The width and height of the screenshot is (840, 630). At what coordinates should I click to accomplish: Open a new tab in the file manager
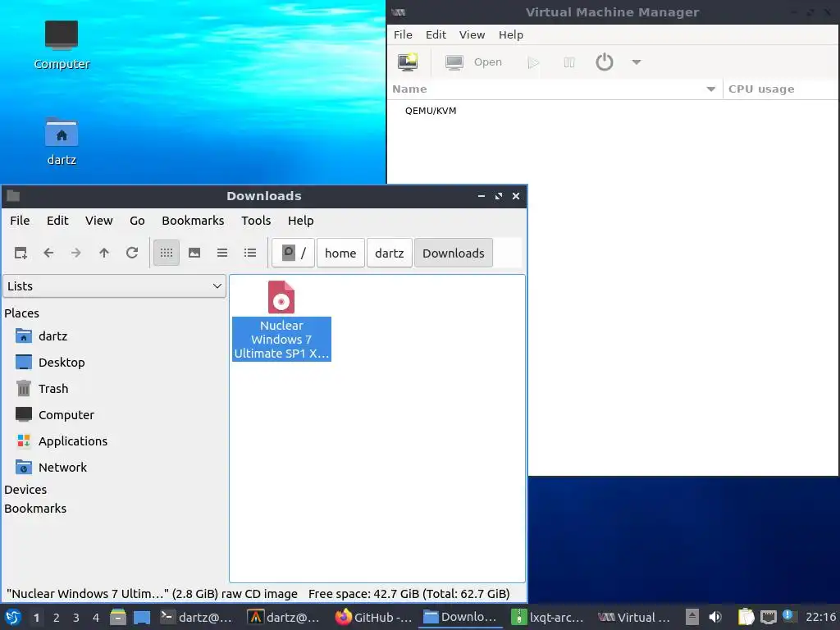point(21,253)
